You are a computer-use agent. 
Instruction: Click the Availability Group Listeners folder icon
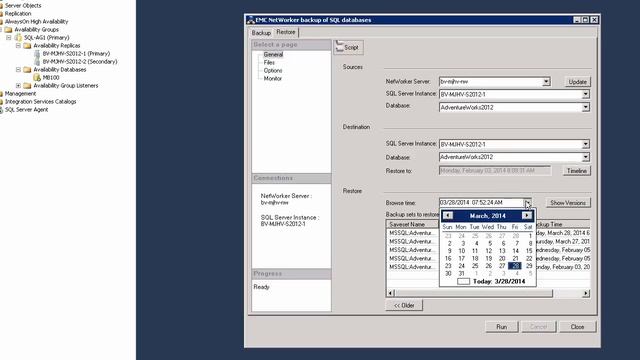[x=27, y=86]
